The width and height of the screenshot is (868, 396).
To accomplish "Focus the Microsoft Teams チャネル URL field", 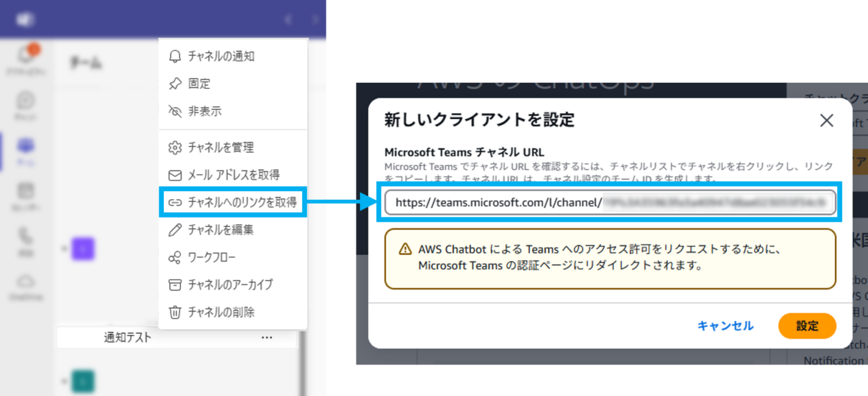I will (x=610, y=202).
